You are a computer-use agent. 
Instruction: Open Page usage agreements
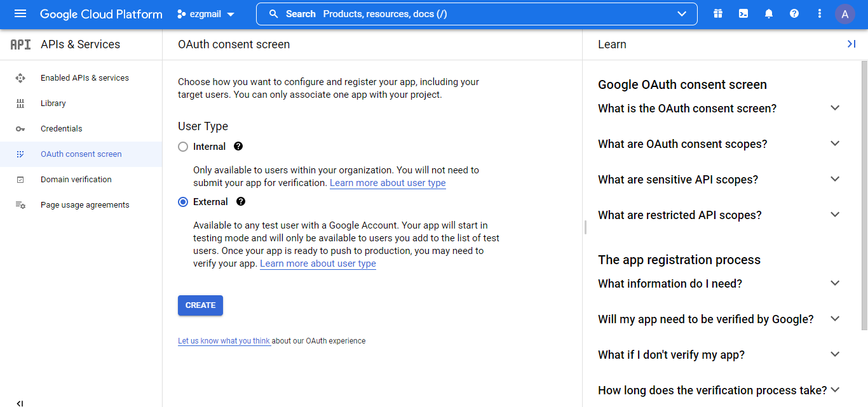click(81, 205)
